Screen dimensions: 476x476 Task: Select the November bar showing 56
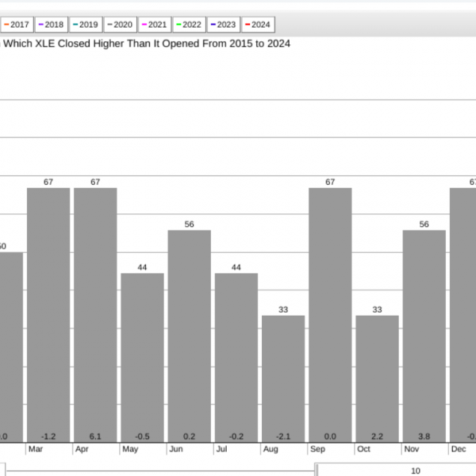[424, 336]
